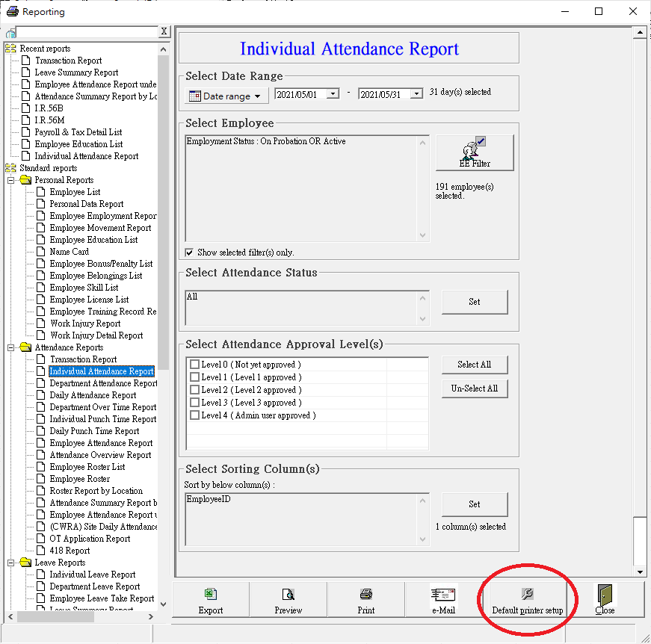Send report via e-Mail icon
This screenshot has height=644, width=651.
tap(443, 595)
